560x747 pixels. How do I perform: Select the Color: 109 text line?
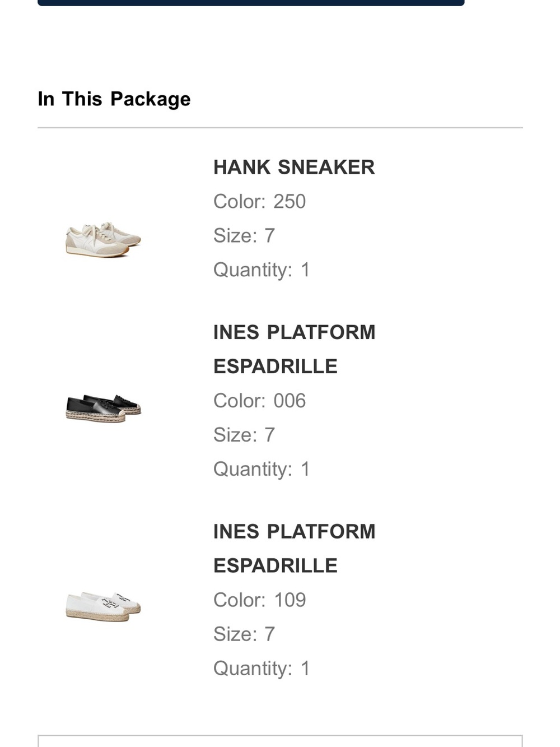259,600
